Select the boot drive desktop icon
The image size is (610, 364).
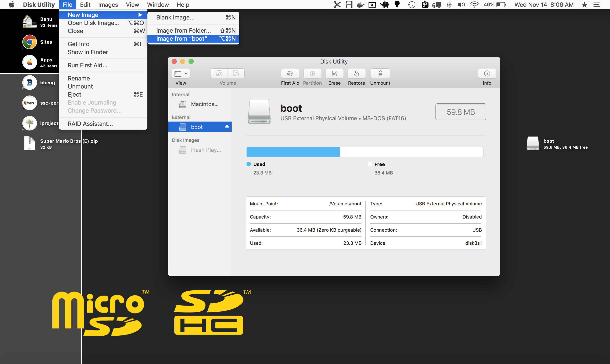pos(533,144)
